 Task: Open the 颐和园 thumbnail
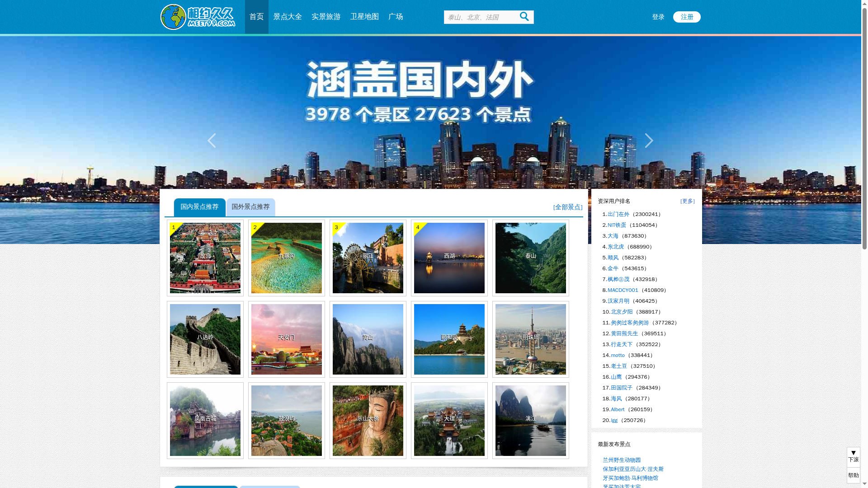point(449,339)
